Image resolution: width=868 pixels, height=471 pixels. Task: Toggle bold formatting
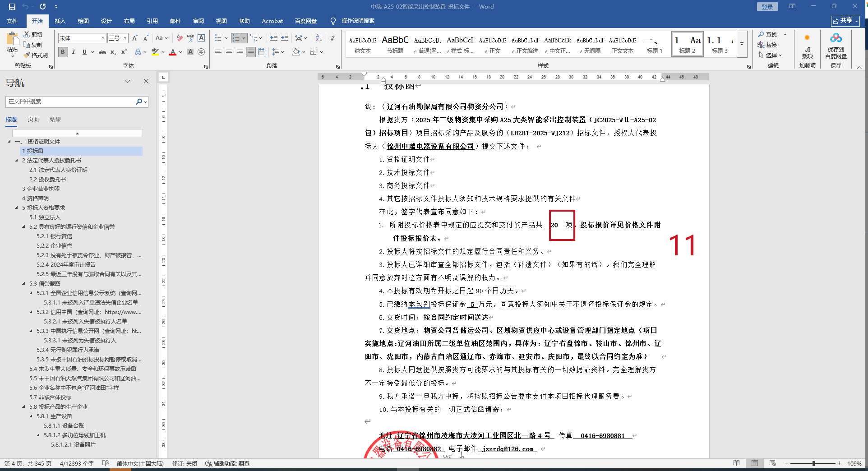(63, 52)
